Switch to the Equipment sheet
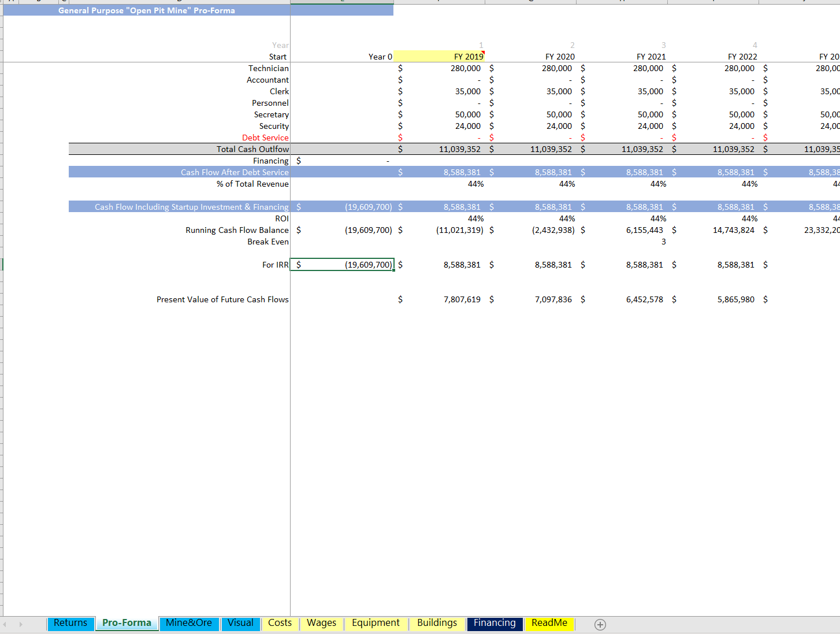The width and height of the screenshot is (840, 634). coord(376,623)
